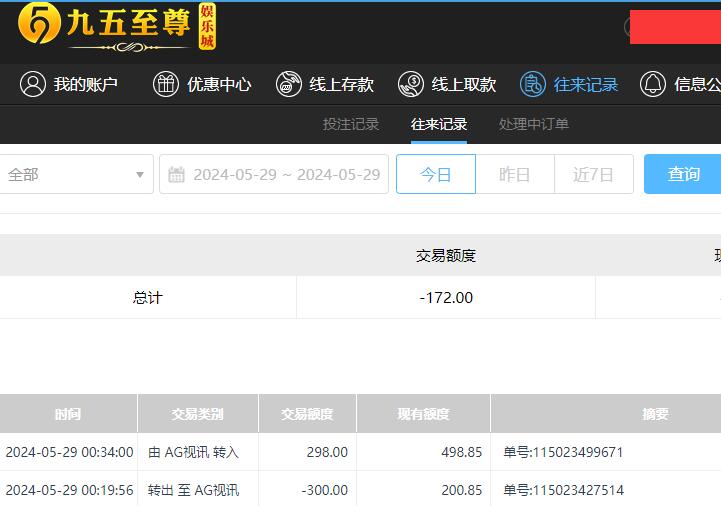
Task: Click 摘要 column header
Action: (x=655, y=414)
